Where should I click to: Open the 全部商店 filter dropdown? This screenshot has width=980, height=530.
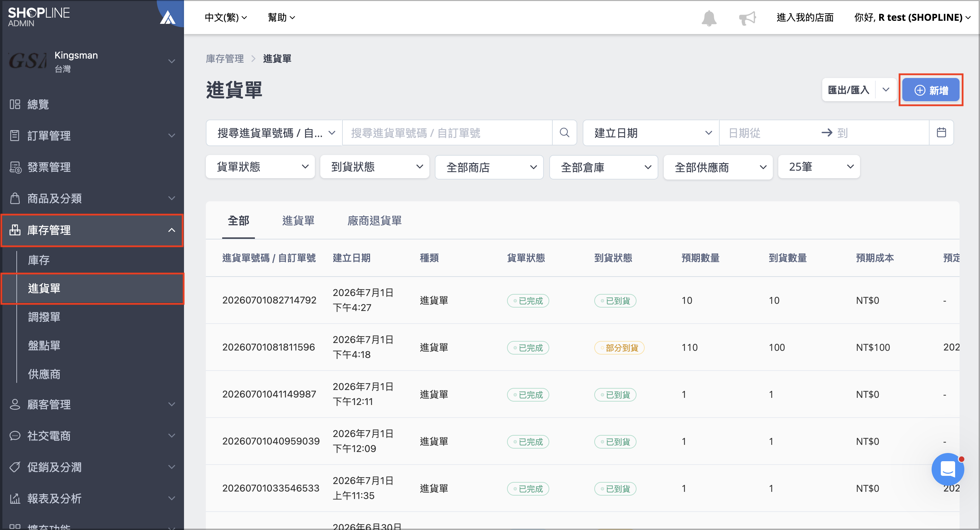[489, 167]
